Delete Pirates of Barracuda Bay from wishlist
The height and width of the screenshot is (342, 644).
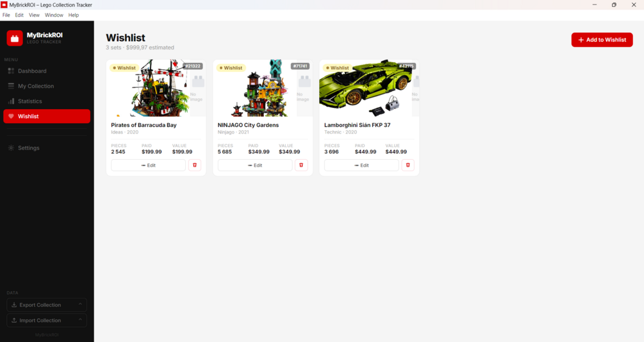[195, 166]
